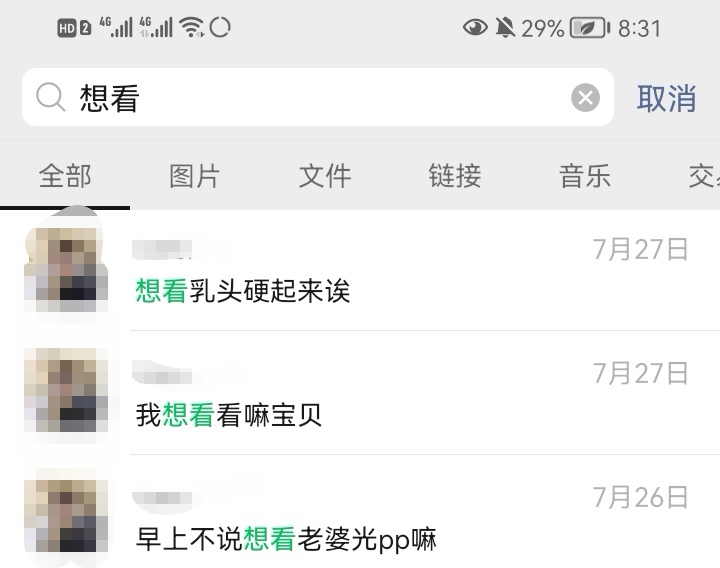Image resolution: width=720 pixels, height=568 pixels.
Task: Tap the Wi-Fi icon in status bar
Action: 191,27
